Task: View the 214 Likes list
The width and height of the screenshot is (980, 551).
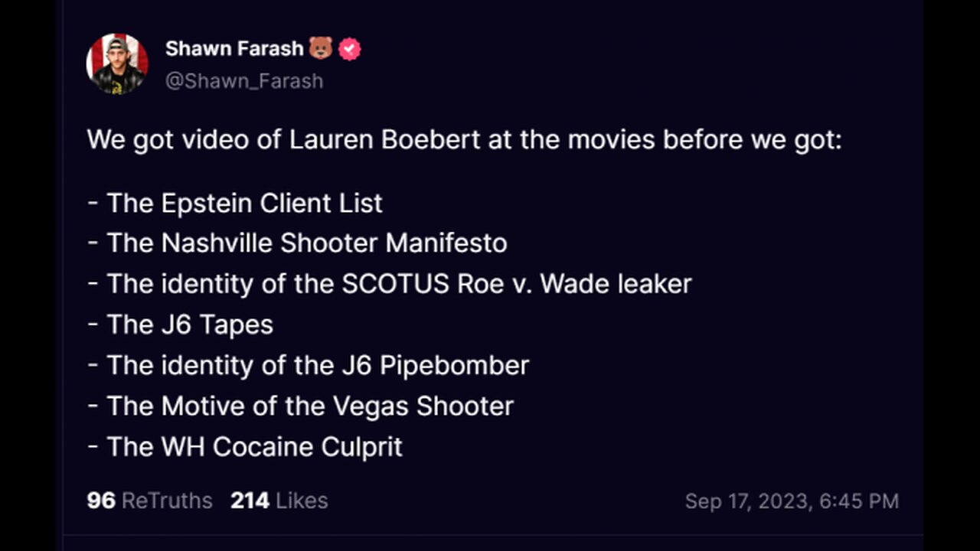Action: (x=279, y=500)
